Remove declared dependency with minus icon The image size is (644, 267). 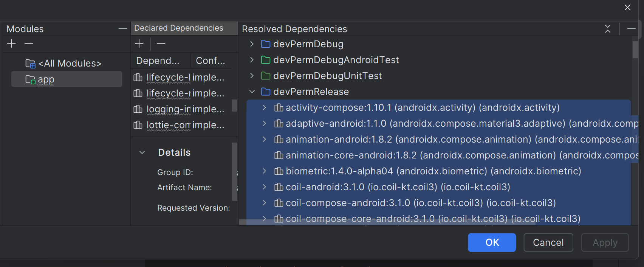coord(161,44)
